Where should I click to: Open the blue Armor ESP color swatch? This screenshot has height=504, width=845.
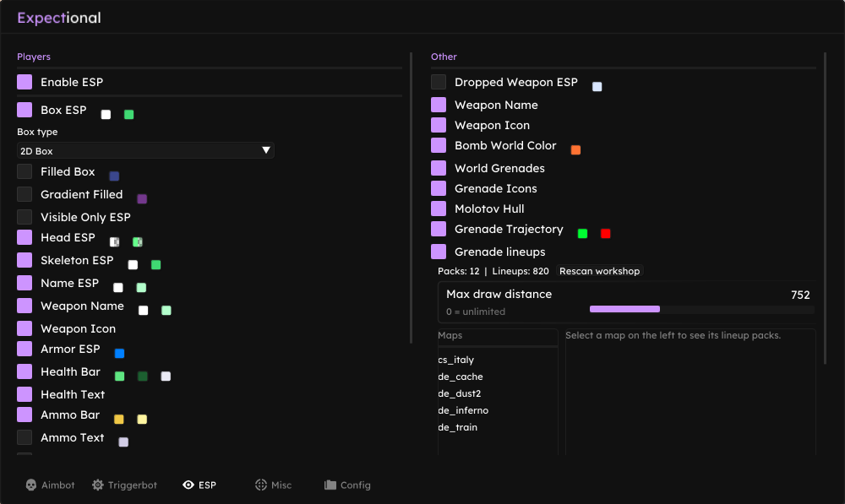tap(120, 353)
